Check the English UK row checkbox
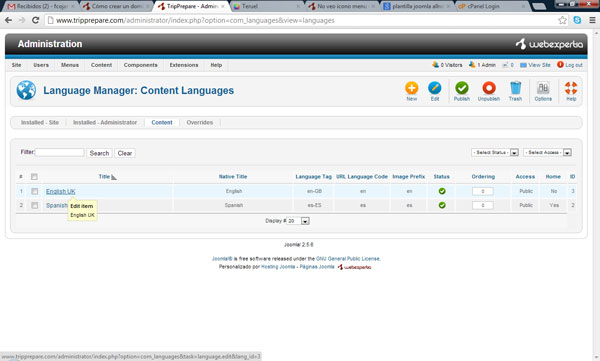The width and height of the screenshot is (600, 361). pyautogui.click(x=34, y=191)
